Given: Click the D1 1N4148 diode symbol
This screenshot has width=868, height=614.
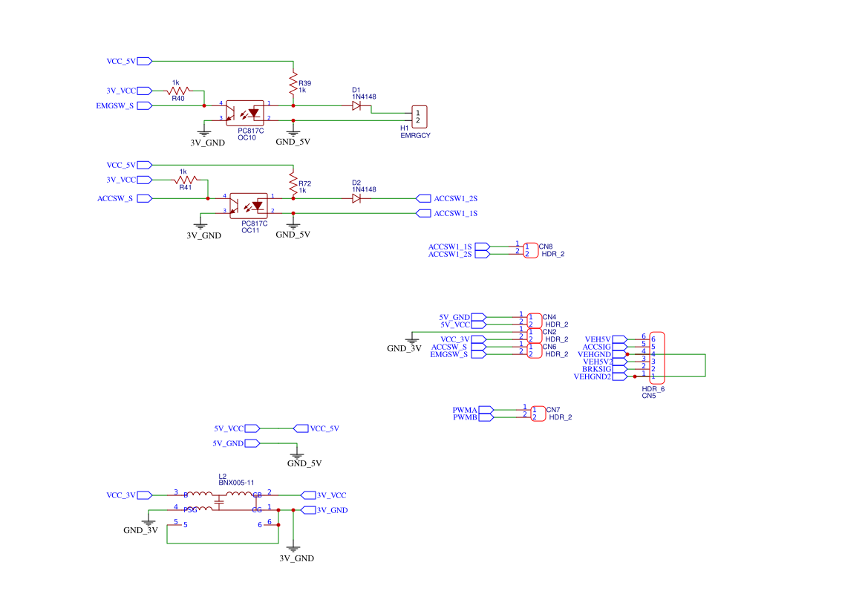Looking at the screenshot, I should click(356, 105).
